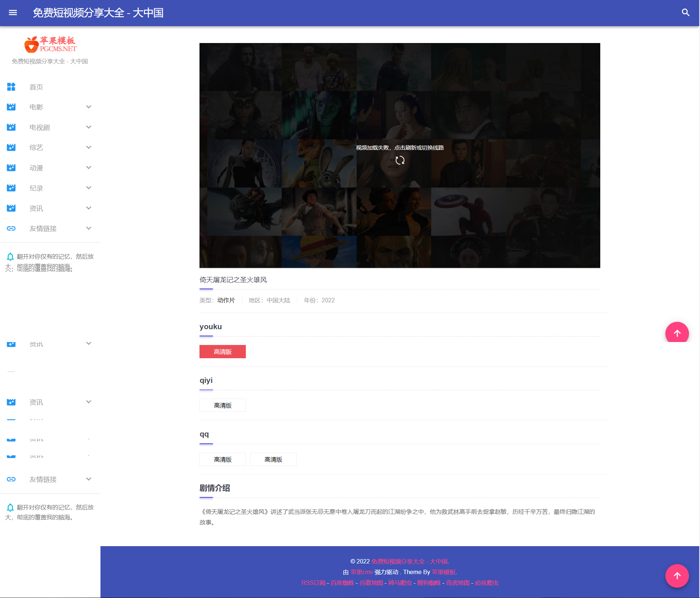
Task: Expand the 电影 submenu chevron
Action: (x=89, y=107)
